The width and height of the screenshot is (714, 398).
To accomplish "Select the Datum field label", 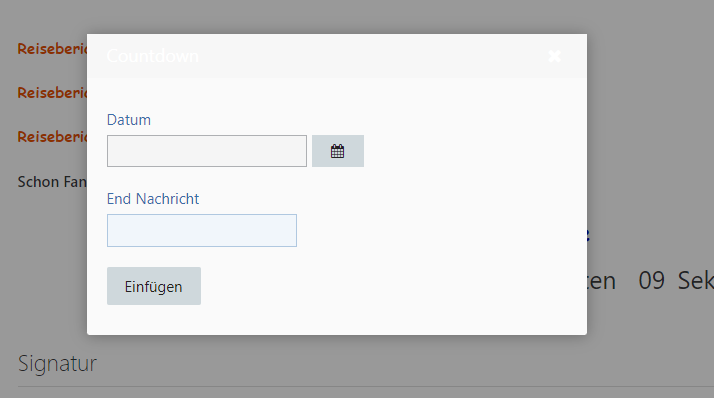I will click(129, 120).
